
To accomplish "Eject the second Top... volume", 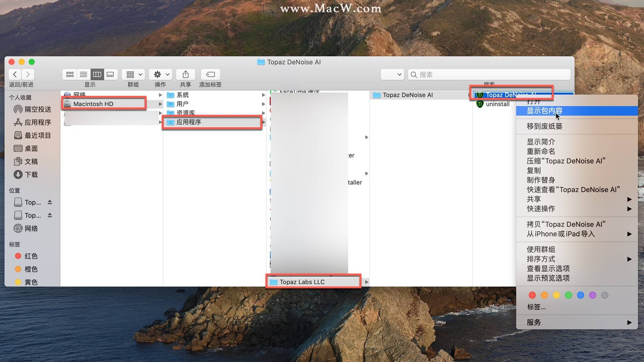I will tap(50, 215).
